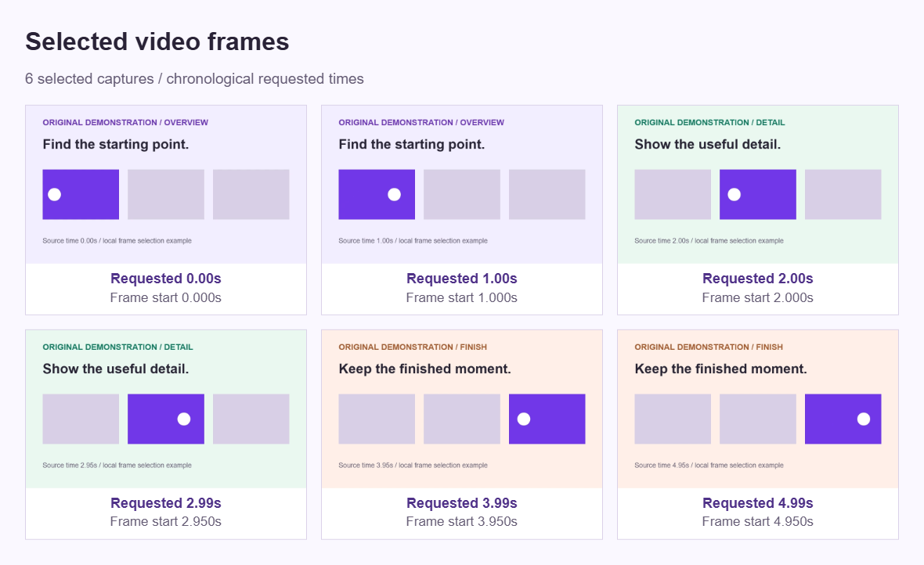Select the purple middle block in the 2.00s frame
This screenshot has width=924, height=565.
click(x=758, y=194)
